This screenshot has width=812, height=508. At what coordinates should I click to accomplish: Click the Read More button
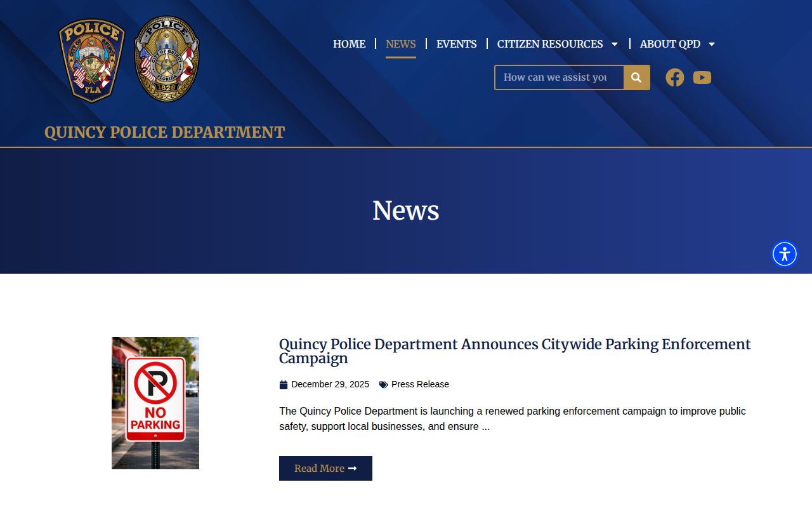(325, 468)
